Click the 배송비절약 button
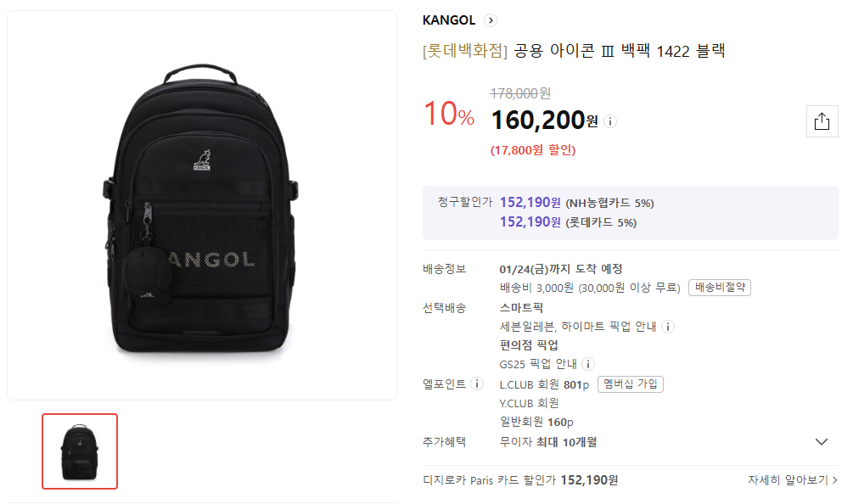Viewport: 853px width, 504px height. tap(719, 287)
